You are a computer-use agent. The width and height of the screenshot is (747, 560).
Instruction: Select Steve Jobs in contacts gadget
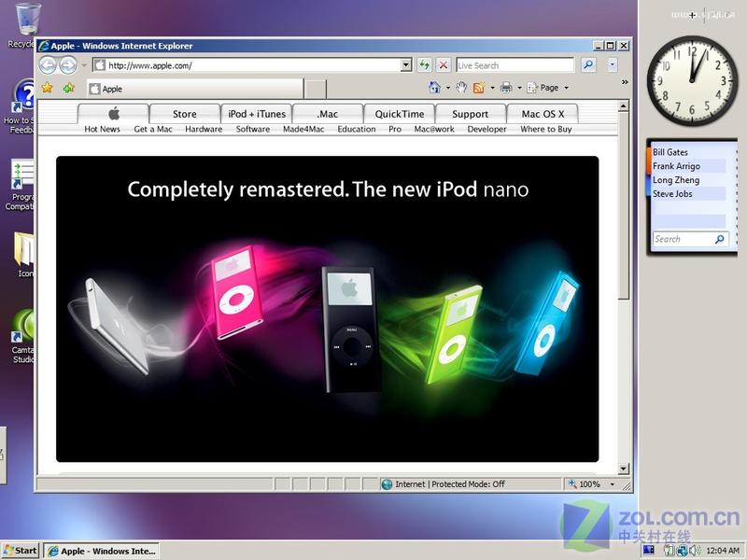(x=672, y=194)
